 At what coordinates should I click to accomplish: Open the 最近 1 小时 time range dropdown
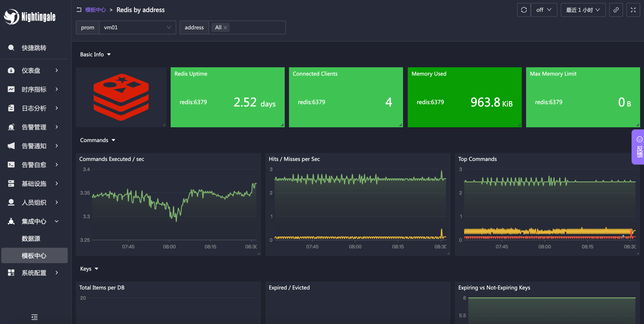click(x=583, y=10)
